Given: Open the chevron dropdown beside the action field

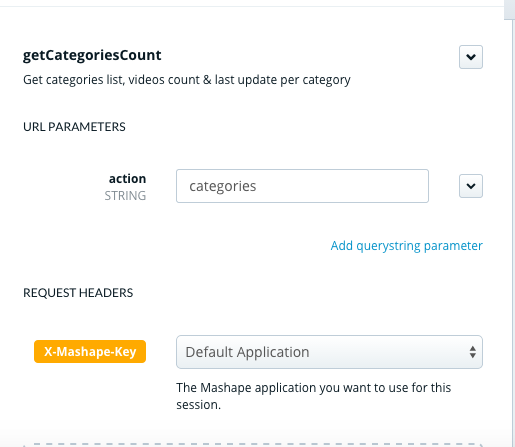Looking at the screenshot, I should pyautogui.click(x=471, y=186).
